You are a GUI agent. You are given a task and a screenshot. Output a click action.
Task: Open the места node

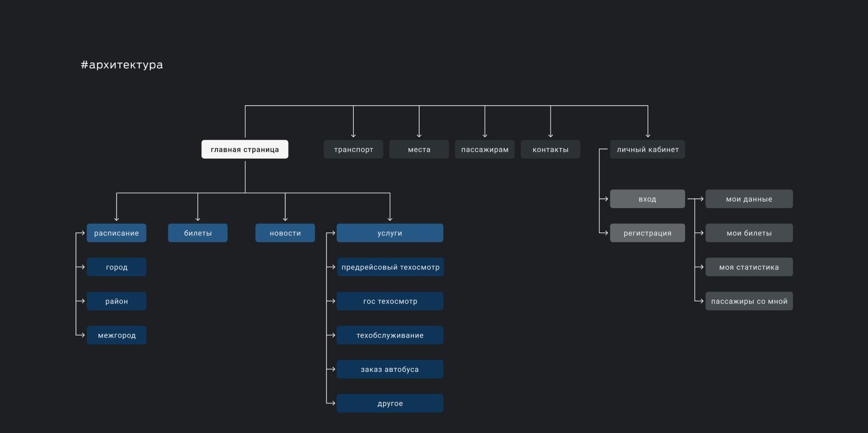click(419, 150)
